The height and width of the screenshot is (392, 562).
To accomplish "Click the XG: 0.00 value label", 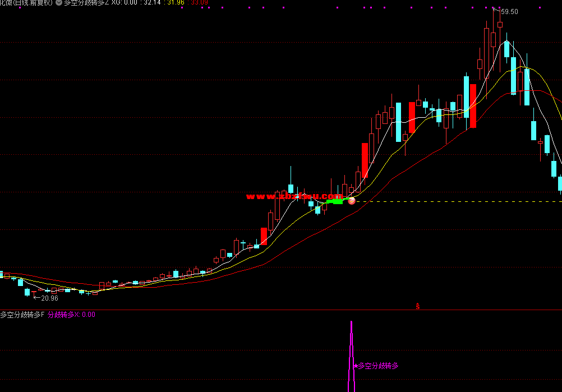I will tap(125, 2).
